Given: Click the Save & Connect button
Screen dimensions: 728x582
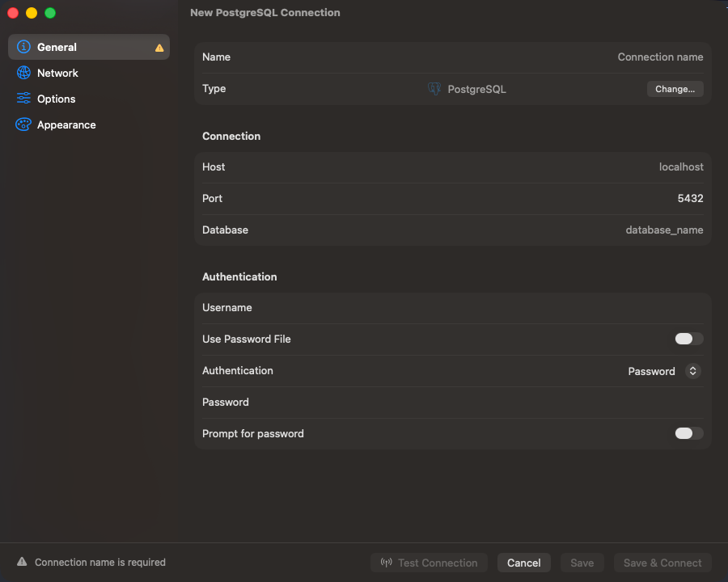Looking at the screenshot, I should (x=662, y=563).
